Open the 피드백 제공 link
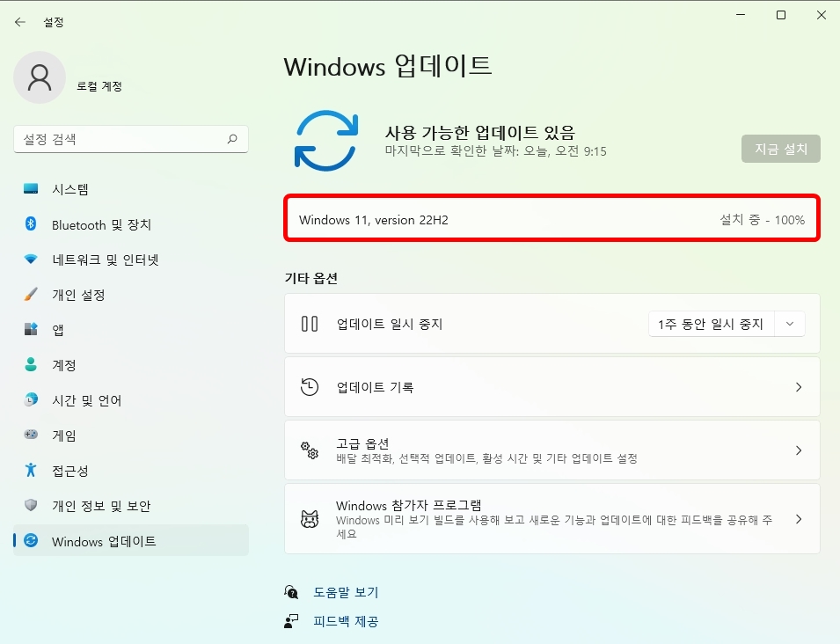The height and width of the screenshot is (644, 840). (x=346, y=621)
